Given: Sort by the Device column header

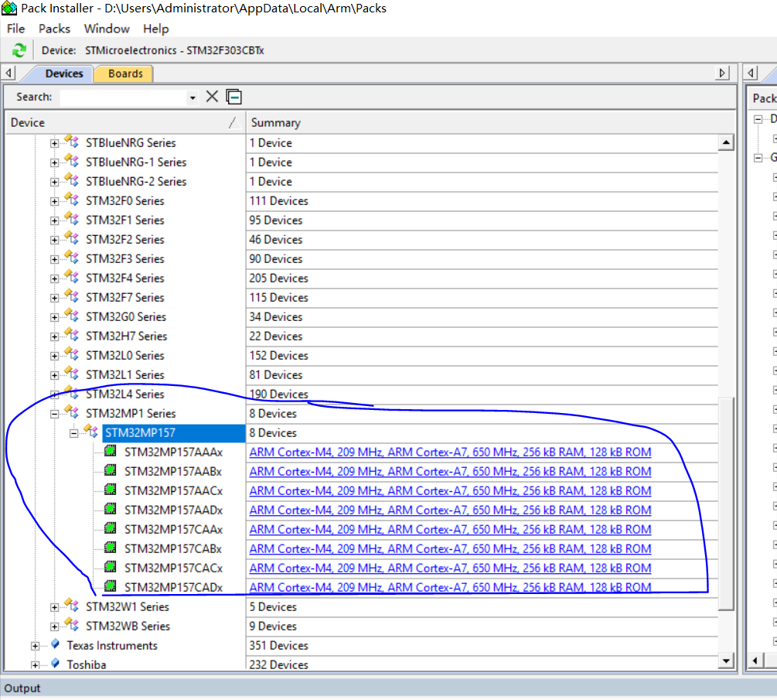Looking at the screenshot, I should (125, 122).
